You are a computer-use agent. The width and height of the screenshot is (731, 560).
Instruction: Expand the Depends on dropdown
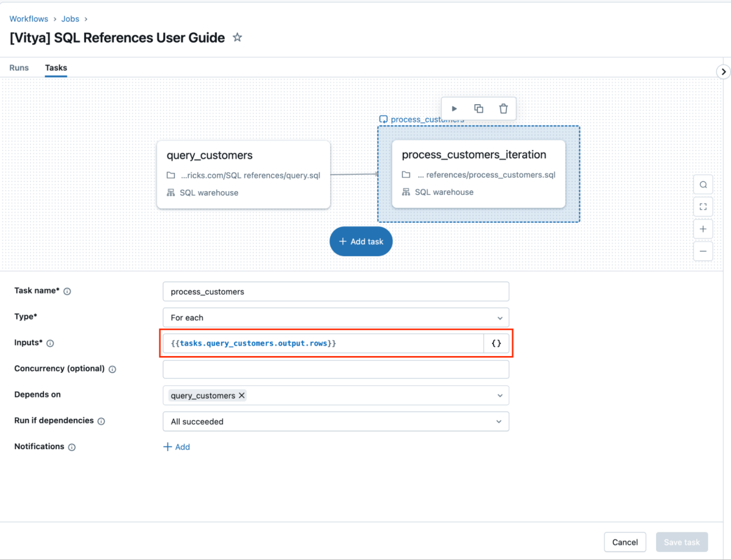[x=500, y=396]
